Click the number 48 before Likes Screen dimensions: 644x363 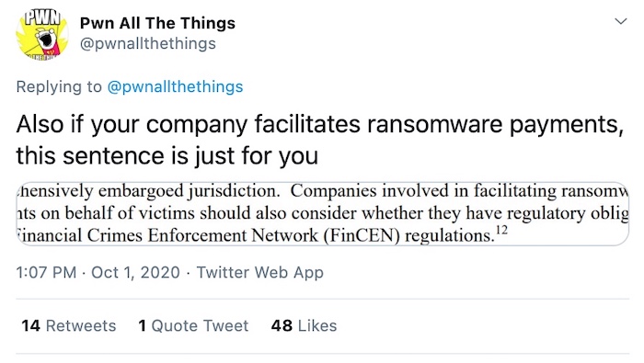tap(282, 325)
